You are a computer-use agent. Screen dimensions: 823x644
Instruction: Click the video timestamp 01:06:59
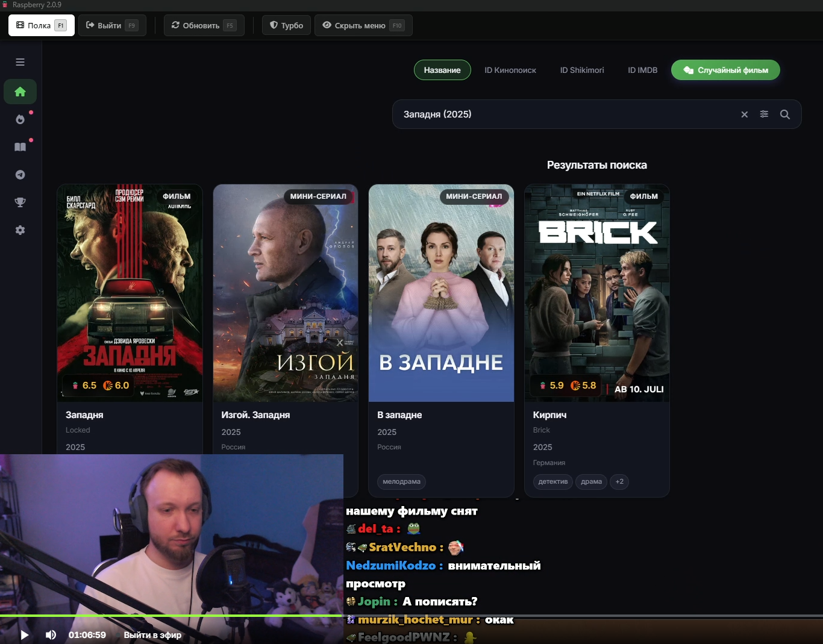coord(87,635)
